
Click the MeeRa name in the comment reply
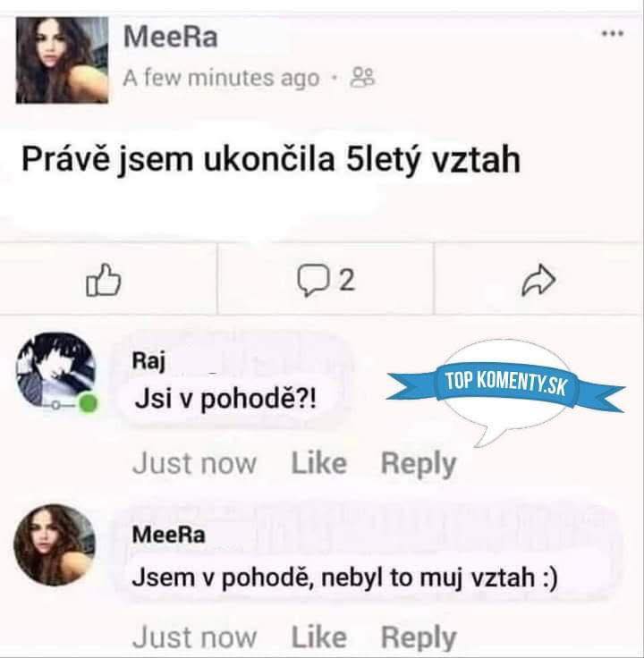168,534
